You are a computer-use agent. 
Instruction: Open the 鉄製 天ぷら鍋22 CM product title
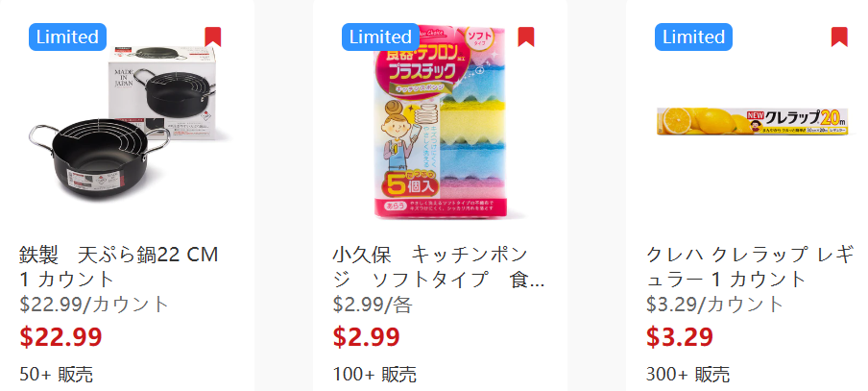(x=119, y=267)
